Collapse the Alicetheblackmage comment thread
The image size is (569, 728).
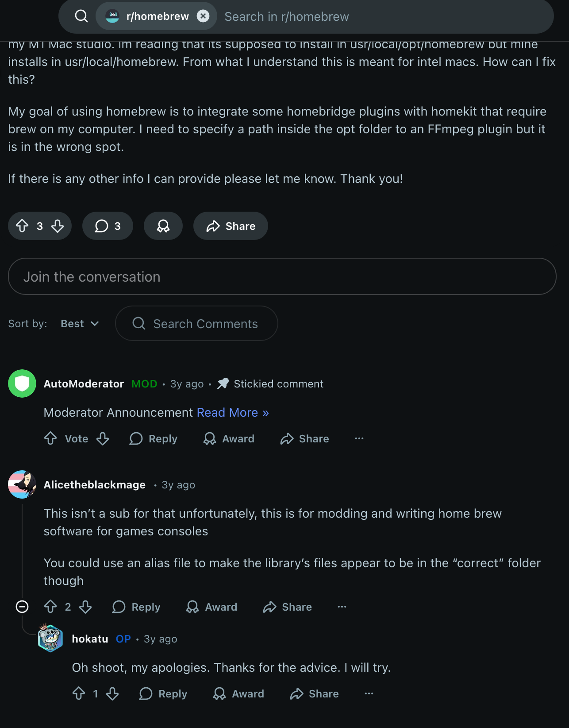(22, 607)
